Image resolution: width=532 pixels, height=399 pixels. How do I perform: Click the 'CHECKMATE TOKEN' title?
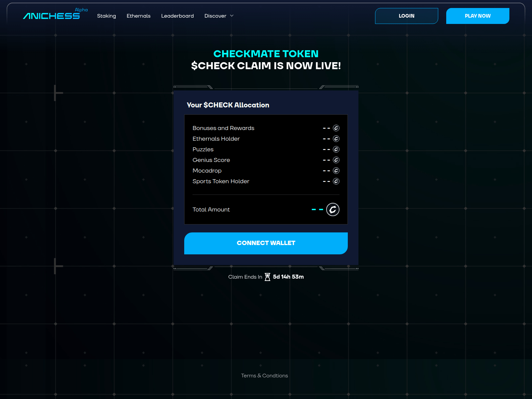tap(266, 54)
